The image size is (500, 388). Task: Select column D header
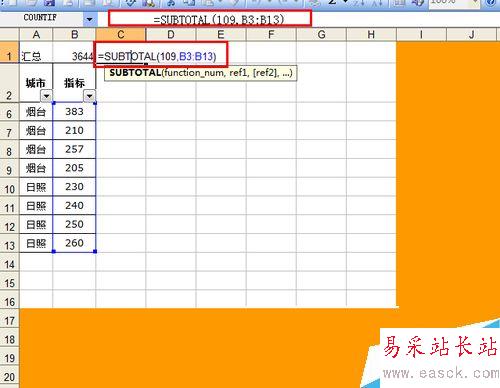(x=171, y=35)
